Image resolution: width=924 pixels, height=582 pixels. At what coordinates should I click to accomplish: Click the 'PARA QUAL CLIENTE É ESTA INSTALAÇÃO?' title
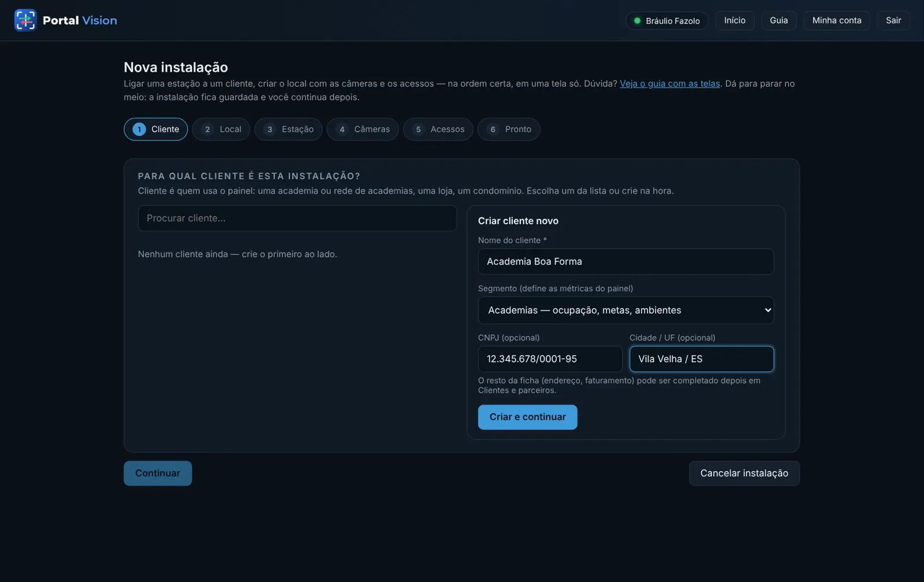pyautogui.click(x=249, y=176)
